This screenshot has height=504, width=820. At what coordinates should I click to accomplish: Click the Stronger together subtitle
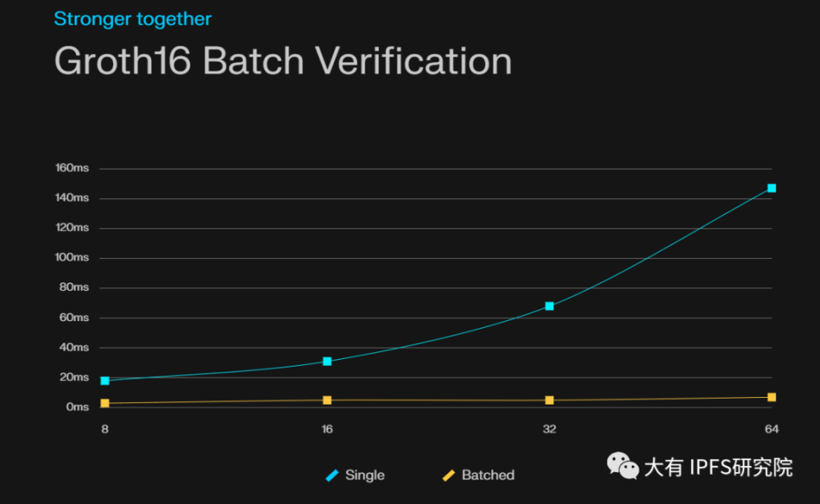pyautogui.click(x=132, y=19)
